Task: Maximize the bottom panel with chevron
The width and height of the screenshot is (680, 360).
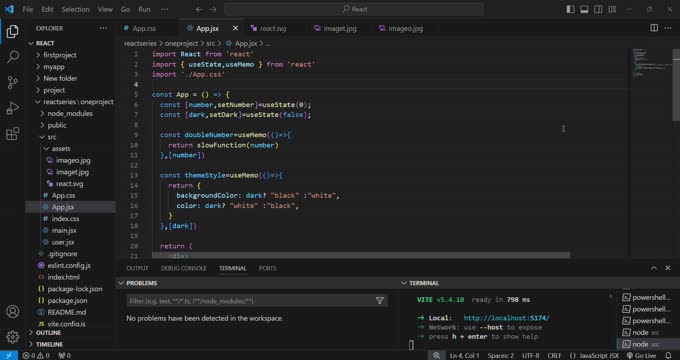Action: (654, 268)
